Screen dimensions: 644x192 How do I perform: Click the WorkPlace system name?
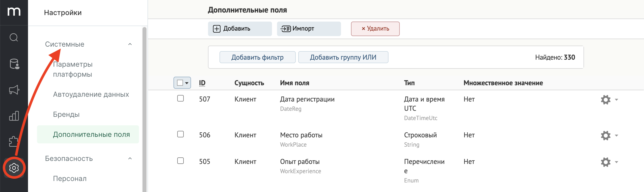[x=293, y=145]
